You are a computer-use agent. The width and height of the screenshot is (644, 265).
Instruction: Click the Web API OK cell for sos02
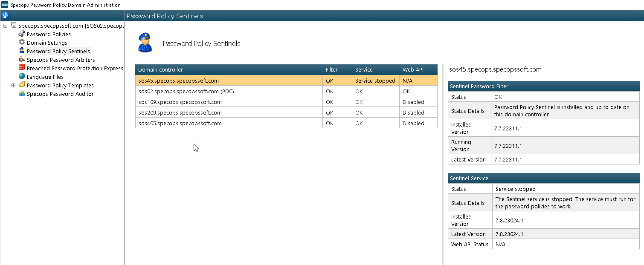click(x=418, y=91)
